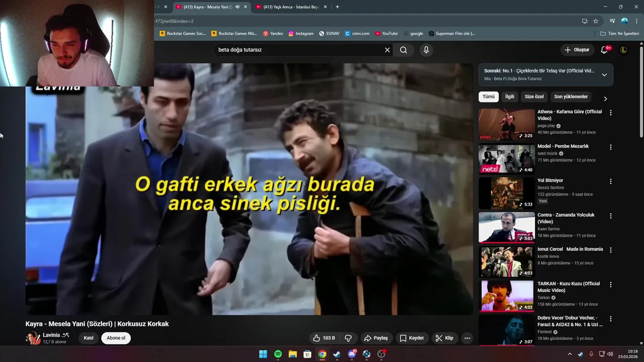Click the Katıl join button
644x362 pixels.
point(89,338)
